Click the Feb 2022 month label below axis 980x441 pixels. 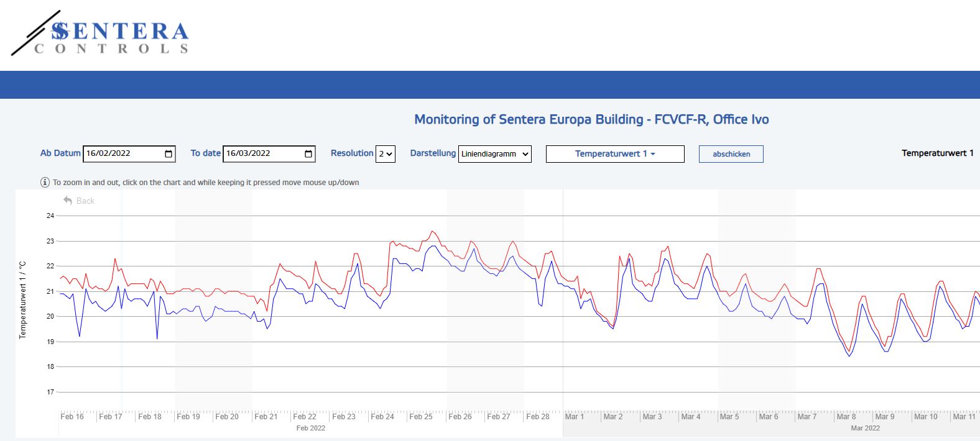click(310, 428)
